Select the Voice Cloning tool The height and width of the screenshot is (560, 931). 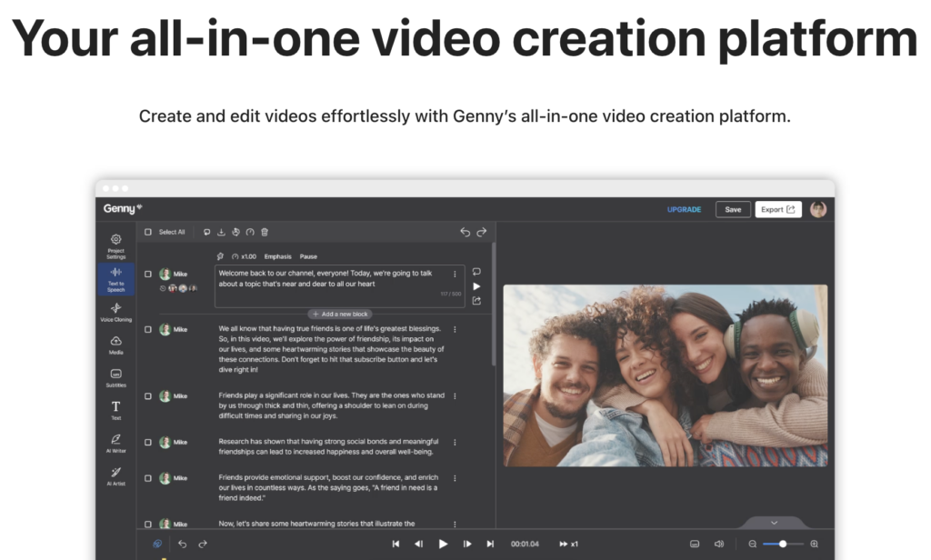tap(115, 311)
